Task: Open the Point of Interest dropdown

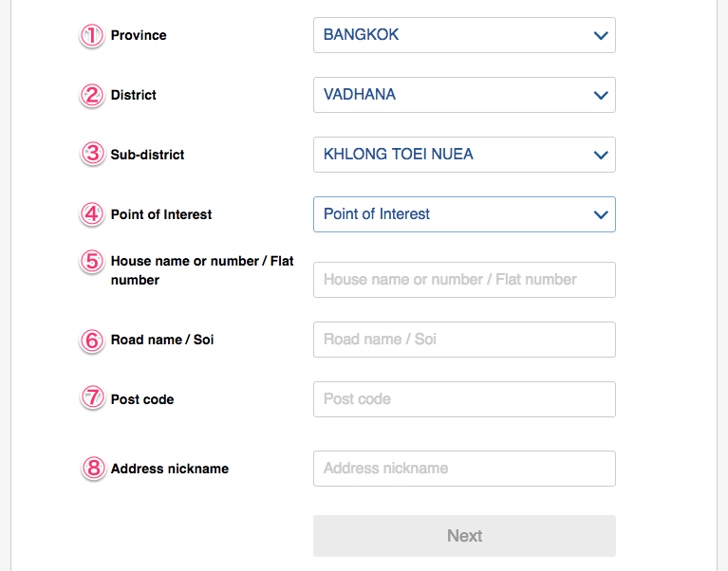Action: point(464,214)
